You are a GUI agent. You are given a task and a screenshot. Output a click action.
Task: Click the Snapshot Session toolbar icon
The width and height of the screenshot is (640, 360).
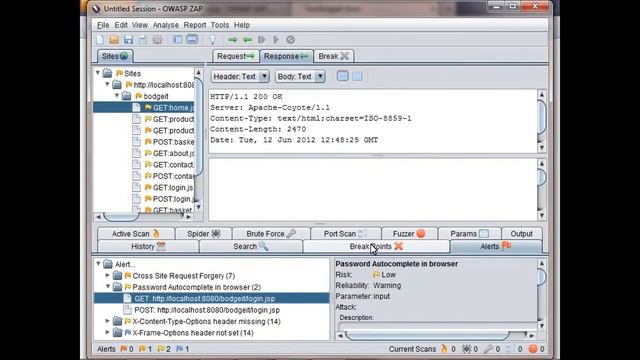[x=143, y=40]
